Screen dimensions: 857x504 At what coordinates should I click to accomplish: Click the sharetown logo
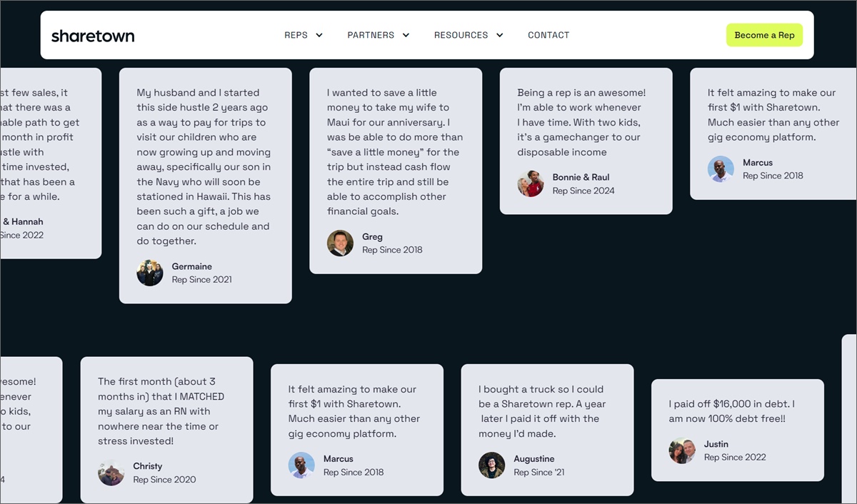click(x=93, y=36)
